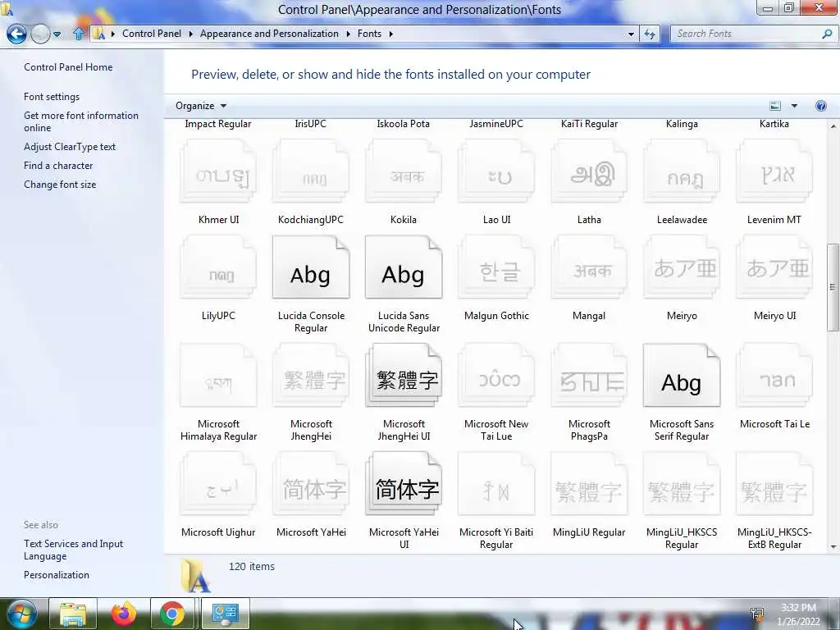Change the view with view button
Viewport: 840px width, 630px height.
click(775, 106)
